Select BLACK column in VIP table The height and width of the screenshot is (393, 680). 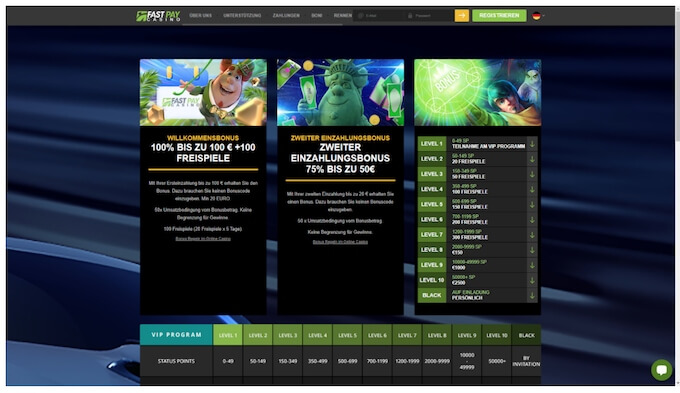click(526, 335)
